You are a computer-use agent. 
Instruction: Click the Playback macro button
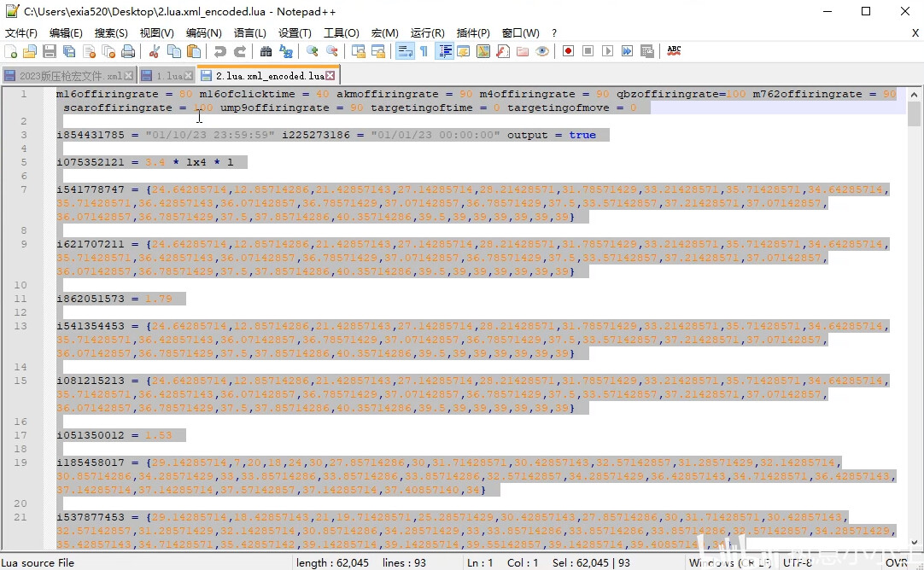(x=607, y=51)
